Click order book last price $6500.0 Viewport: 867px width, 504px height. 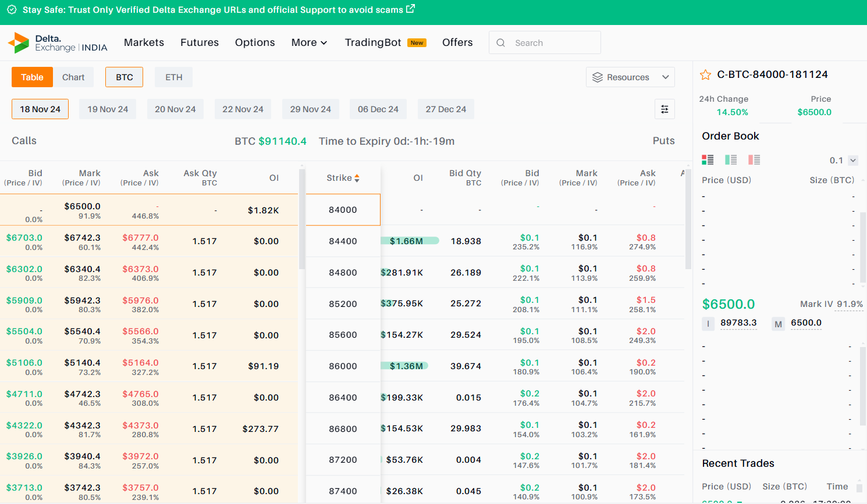pyautogui.click(x=729, y=304)
